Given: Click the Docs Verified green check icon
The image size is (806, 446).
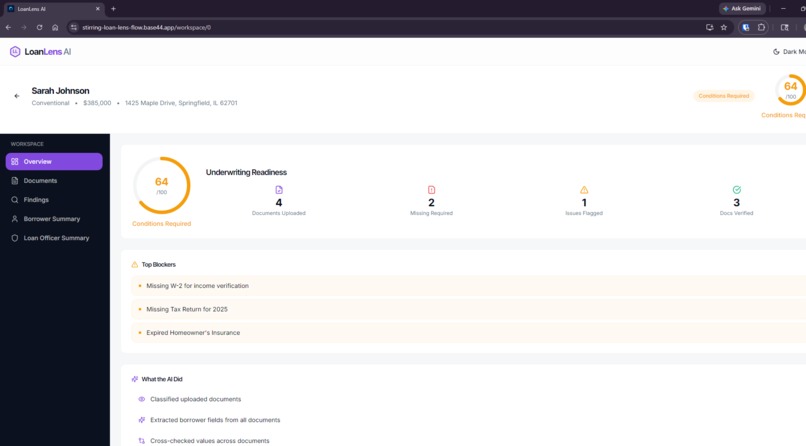Looking at the screenshot, I should [x=737, y=190].
